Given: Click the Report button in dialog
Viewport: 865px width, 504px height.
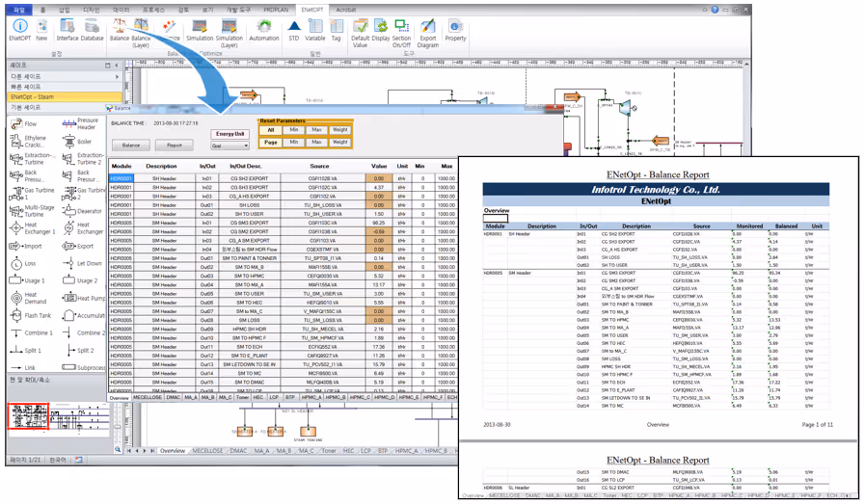Looking at the screenshot, I should pyautogui.click(x=175, y=145).
